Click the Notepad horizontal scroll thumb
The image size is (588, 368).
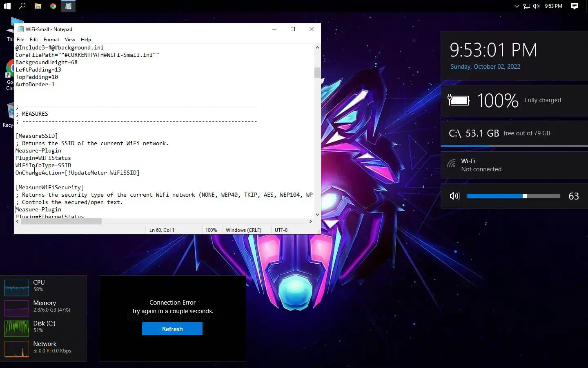(61, 221)
